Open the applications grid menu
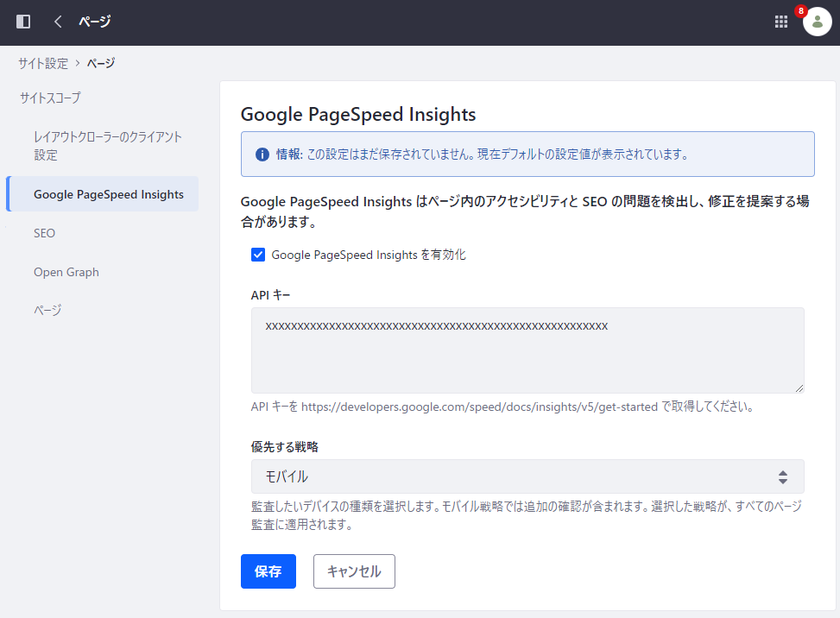This screenshot has width=840, height=618. 781,22
